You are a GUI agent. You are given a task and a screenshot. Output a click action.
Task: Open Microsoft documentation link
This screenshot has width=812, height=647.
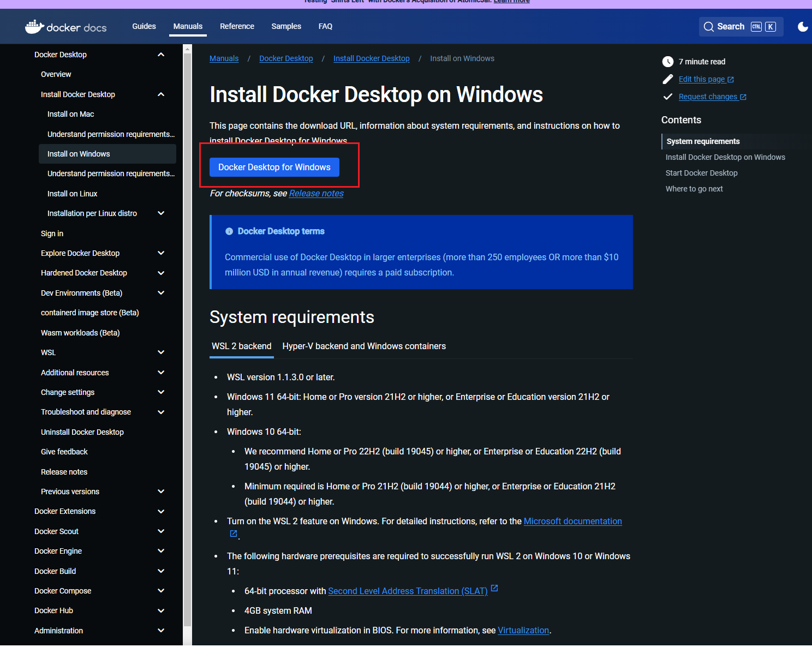573,521
